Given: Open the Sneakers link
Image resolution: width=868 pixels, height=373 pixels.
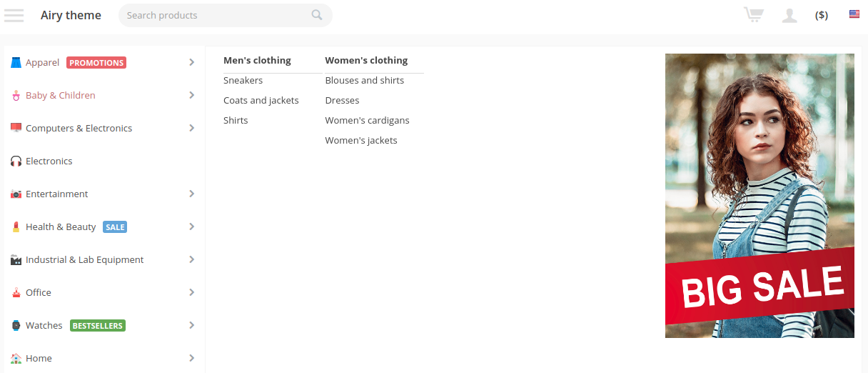Looking at the screenshot, I should pyautogui.click(x=243, y=81).
